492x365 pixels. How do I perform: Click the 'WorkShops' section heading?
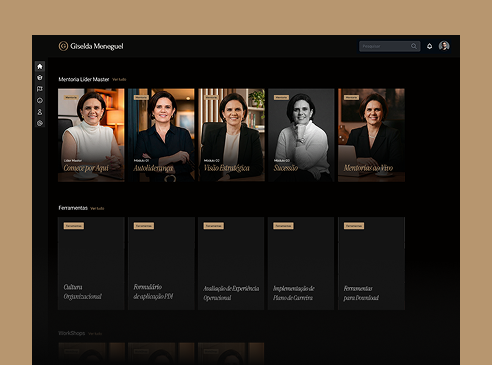[72, 333]
